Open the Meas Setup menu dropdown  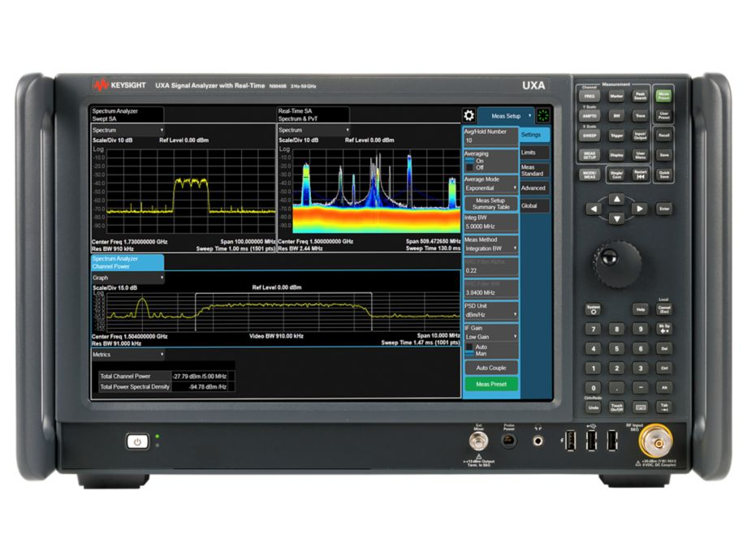pyautogui.click(x=506, y=116)
